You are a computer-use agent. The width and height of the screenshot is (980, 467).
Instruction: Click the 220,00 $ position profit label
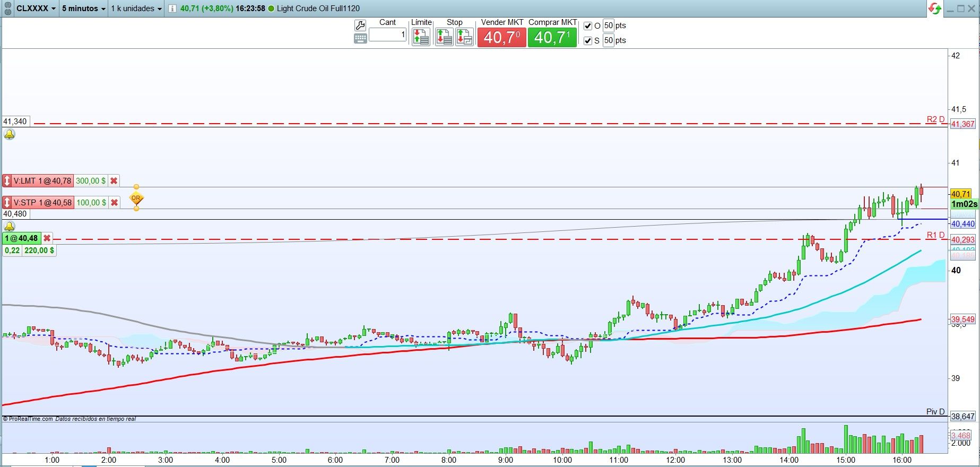pyautogui.click(x=39, y=250)
